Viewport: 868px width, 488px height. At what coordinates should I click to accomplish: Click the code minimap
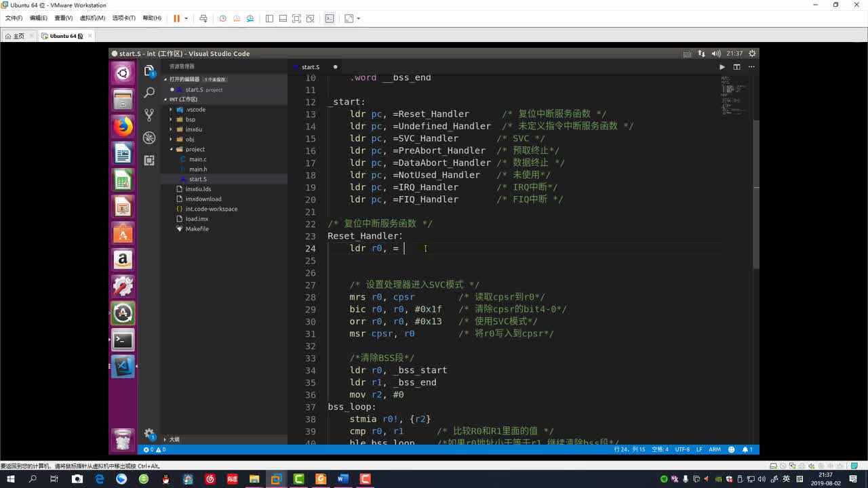point(734,95)
